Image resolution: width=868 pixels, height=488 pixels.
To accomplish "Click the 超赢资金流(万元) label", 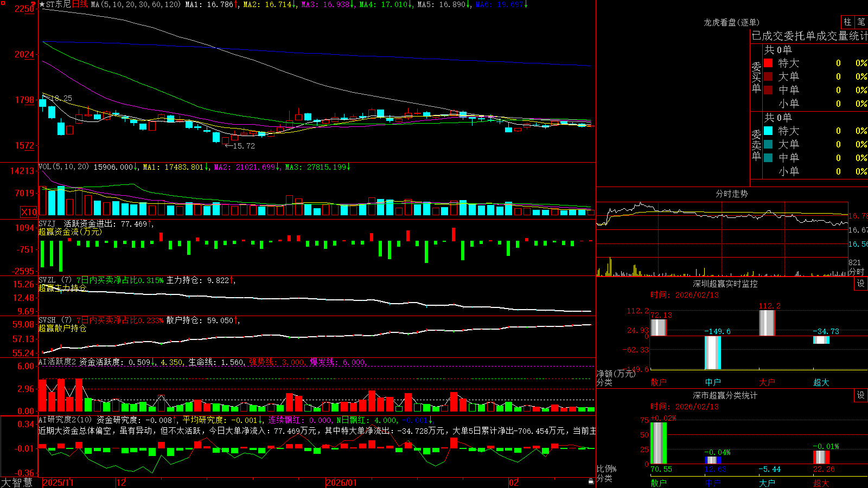I will [70, 232].
